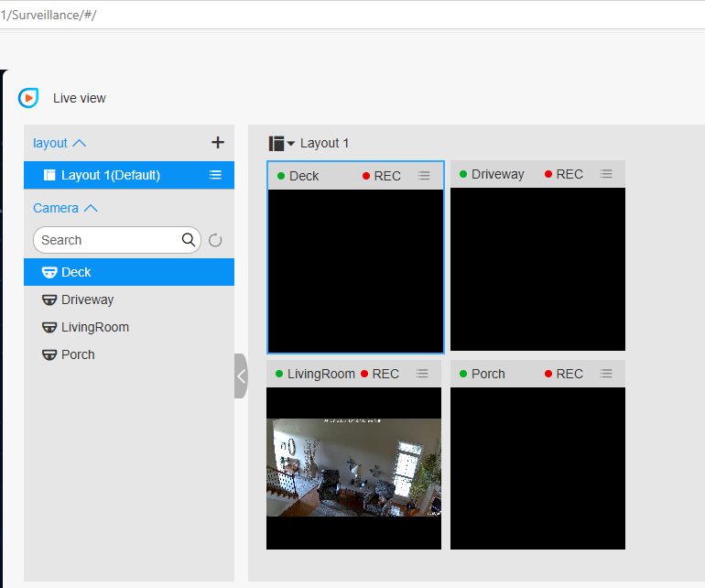Click the Deck camera dome icon
The height and width of the screenshot is (588, 705).
(49, 272)
